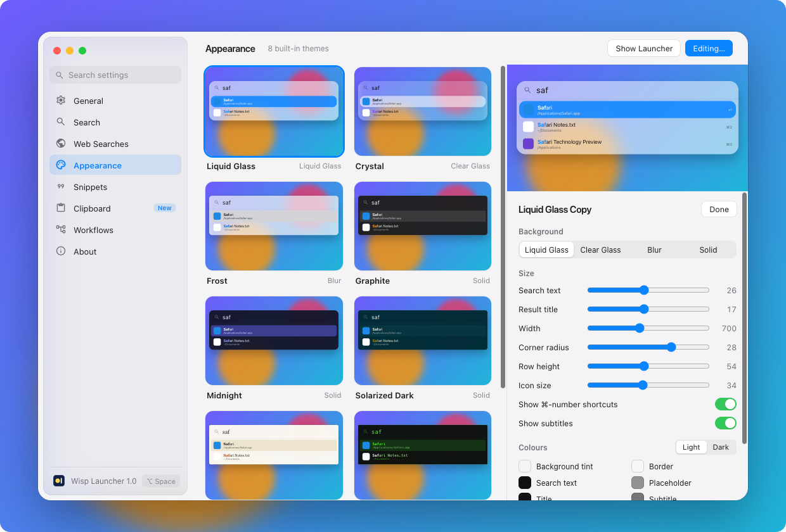The image size is (786, 532).
Task: Toggle Show subtitles switch
Action: coord(726,423)
